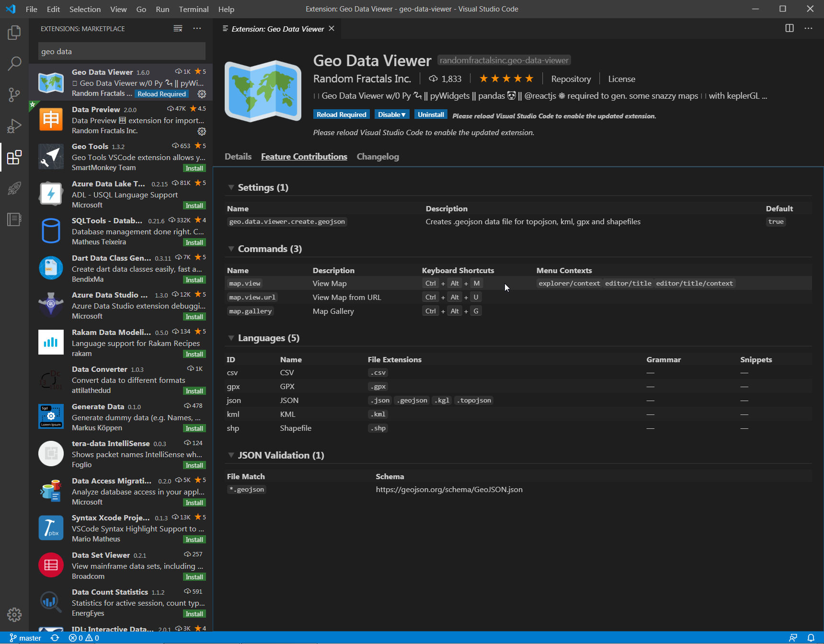
Task: Select the Dart Data Class Generator entry
Action: click(121, 268)
